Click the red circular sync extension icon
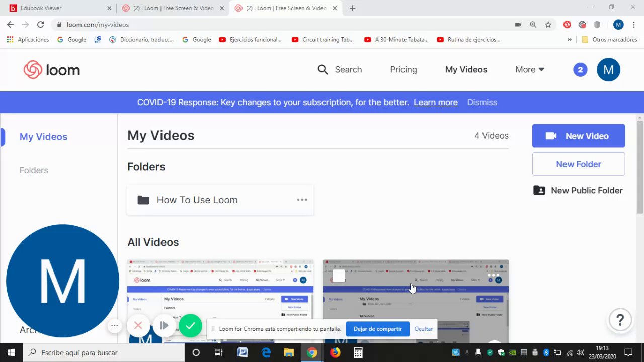The width and height of the screenshot is (644, 362). pyautogui.click(x=567, y=24)
